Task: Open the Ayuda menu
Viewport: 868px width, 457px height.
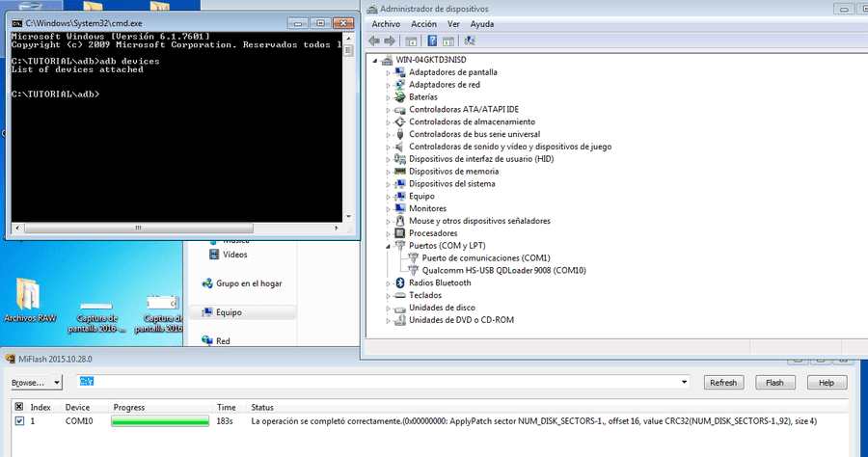Action: (481, 24)
